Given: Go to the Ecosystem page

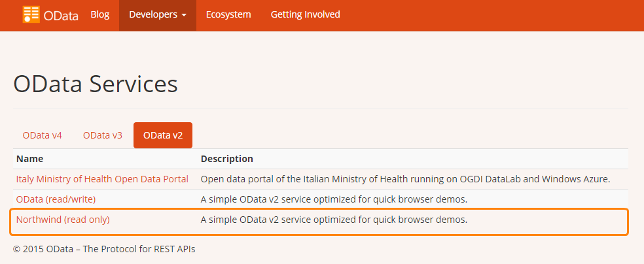Looking at the screenshot, I should pyautogui.click(x=228, y=15).
